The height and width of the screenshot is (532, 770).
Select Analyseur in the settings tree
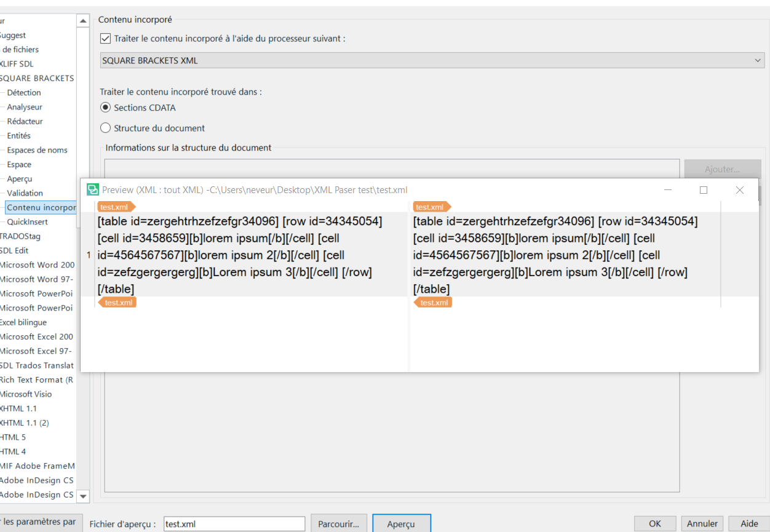(x=25, y=107)
